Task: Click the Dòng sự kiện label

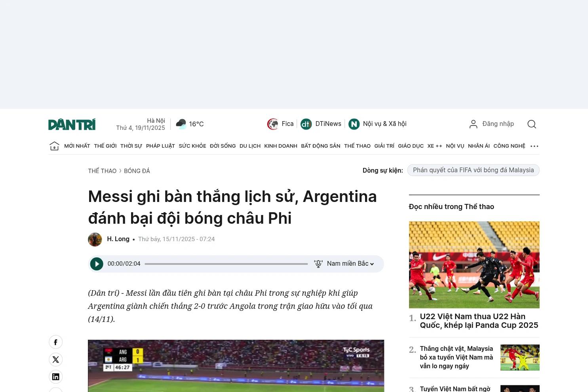Action: (383, 171)
